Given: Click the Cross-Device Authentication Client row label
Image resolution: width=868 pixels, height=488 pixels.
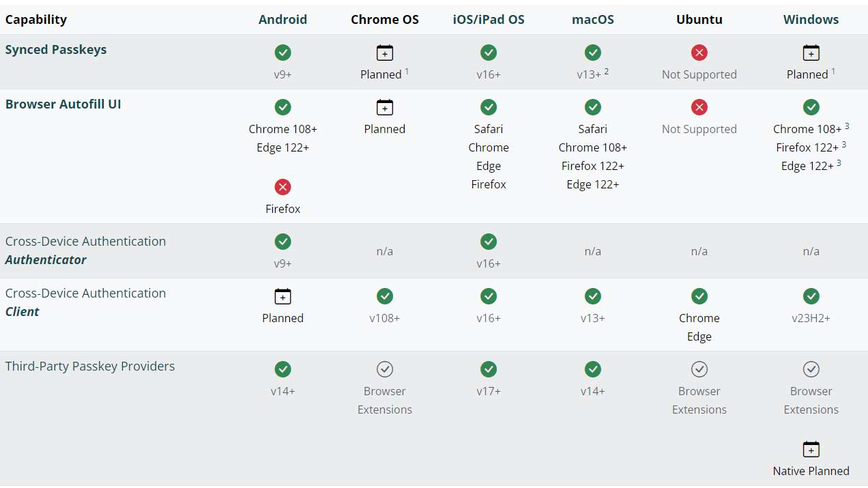Looking at the screenshot, I should pyautogui.click(x=85, y=302).
